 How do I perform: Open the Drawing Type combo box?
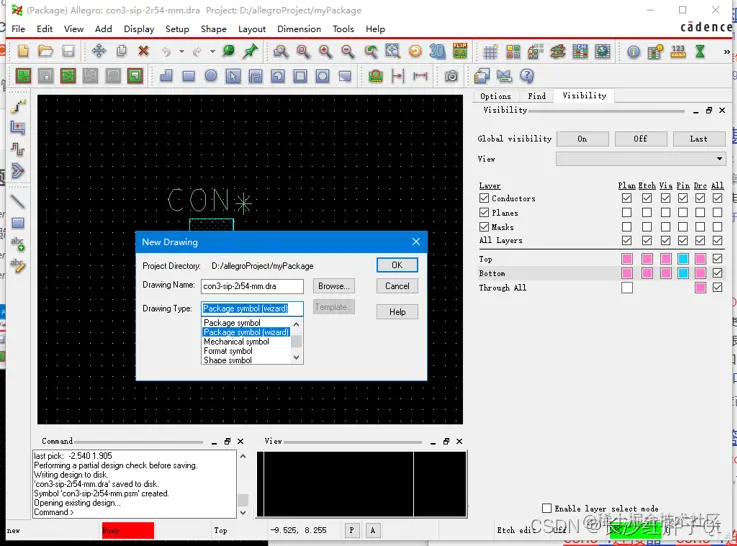point(252,309)
